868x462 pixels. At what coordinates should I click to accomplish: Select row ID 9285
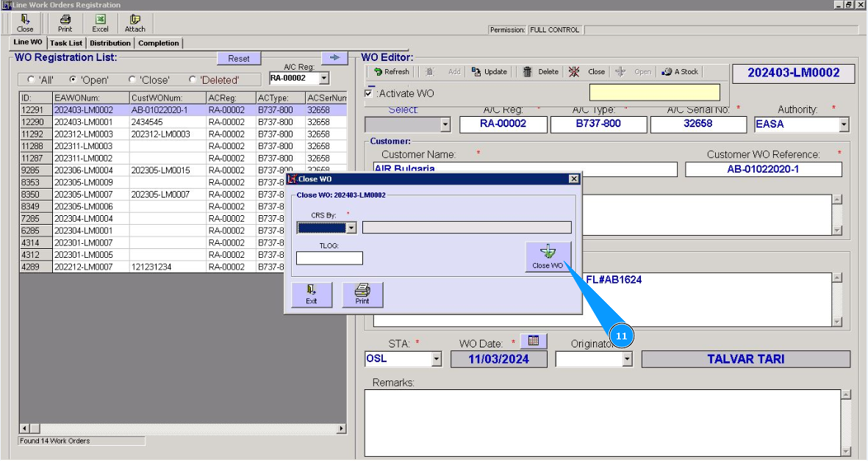(x=183, y=170)
